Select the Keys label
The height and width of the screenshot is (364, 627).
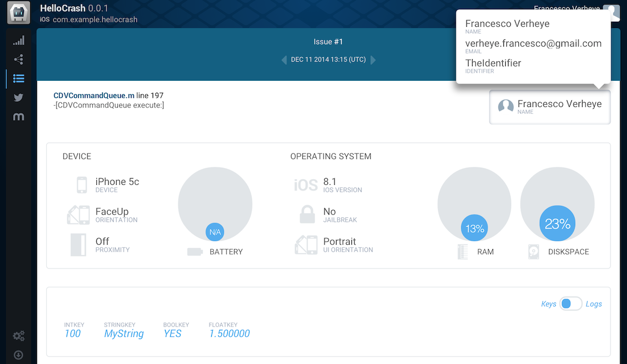click(548, 304)
